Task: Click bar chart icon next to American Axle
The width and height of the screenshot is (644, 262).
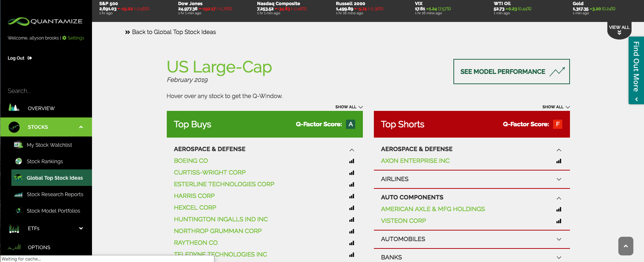Action: 559,209
